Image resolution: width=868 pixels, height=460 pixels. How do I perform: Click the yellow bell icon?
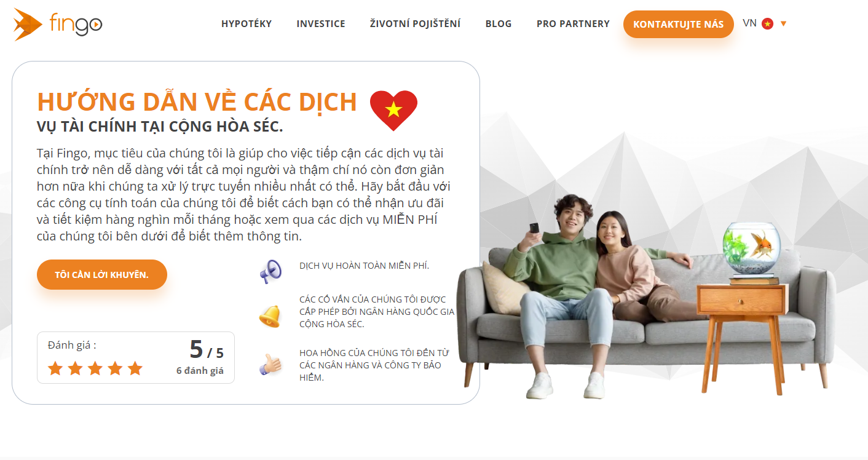[269, 316]
